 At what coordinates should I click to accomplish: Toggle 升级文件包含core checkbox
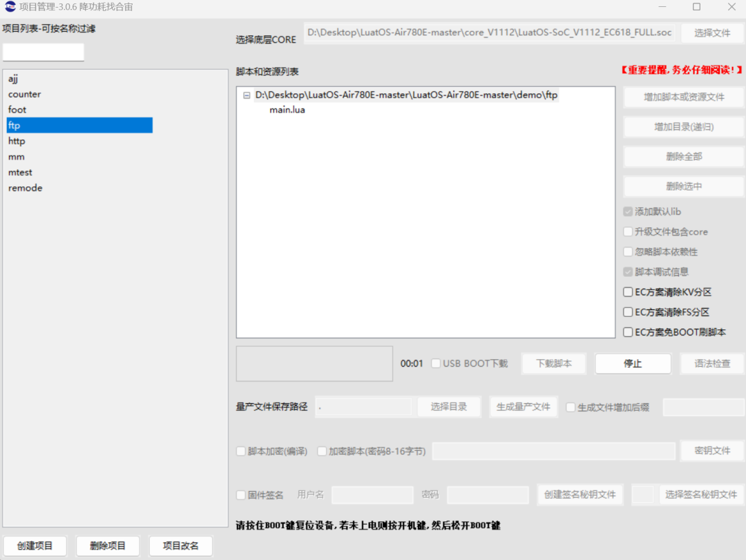click(x=628, y=232)
